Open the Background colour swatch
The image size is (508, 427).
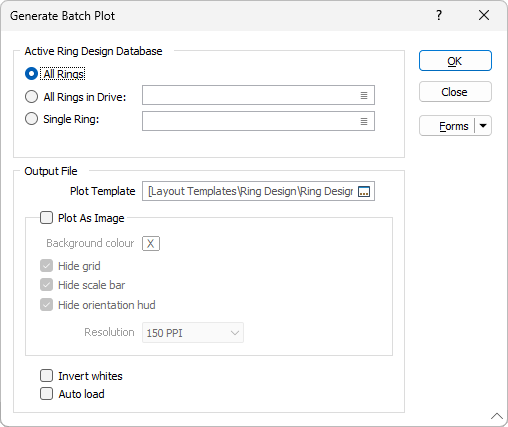pyautogui.click(x=151, y=243)
